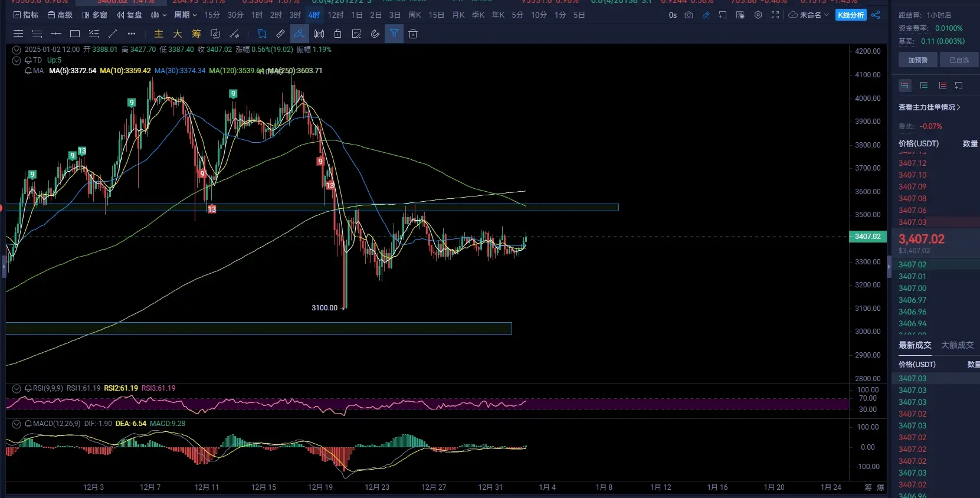Toggle the lock drawings icon
This screenshot has height=498, width=980.
click(337, 34)
